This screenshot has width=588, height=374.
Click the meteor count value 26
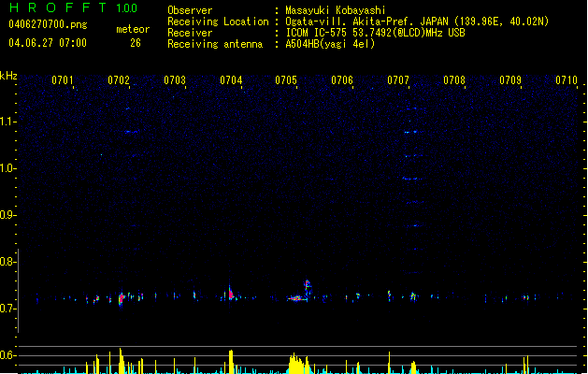click(136, 43)
